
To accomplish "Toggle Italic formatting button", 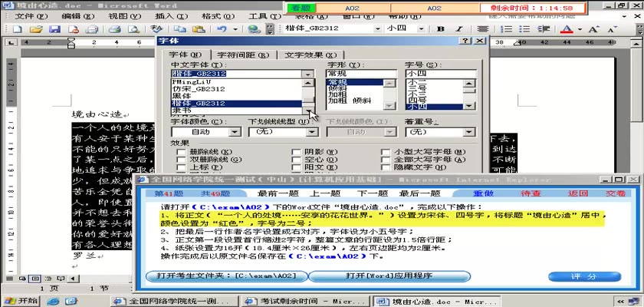I will pos(459,28).
